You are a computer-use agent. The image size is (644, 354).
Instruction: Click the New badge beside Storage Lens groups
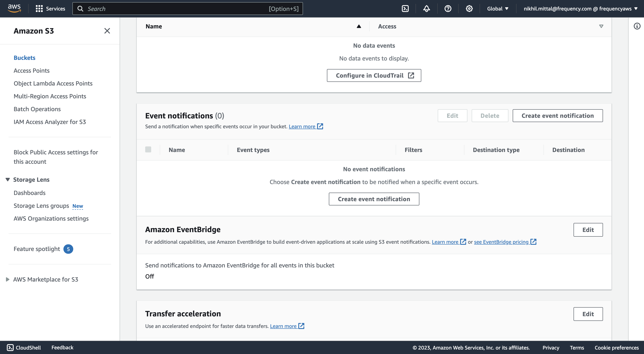point(78,206)
